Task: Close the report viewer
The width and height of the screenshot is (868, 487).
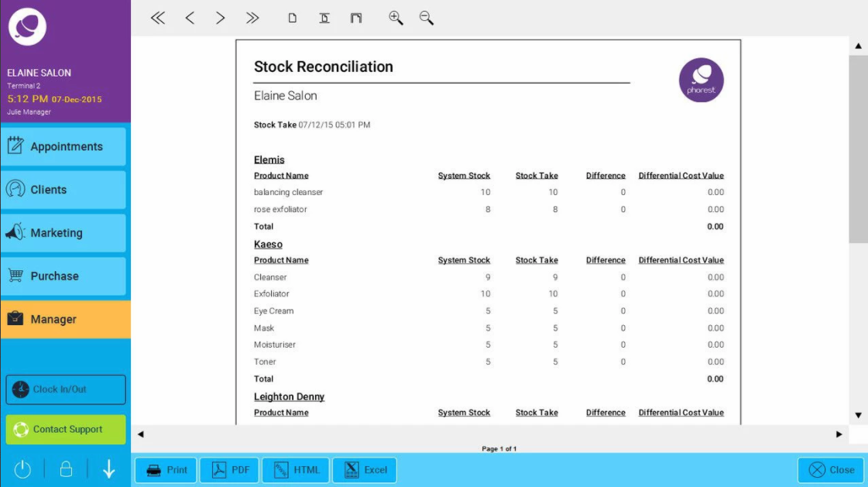Action: pos(831,470)
